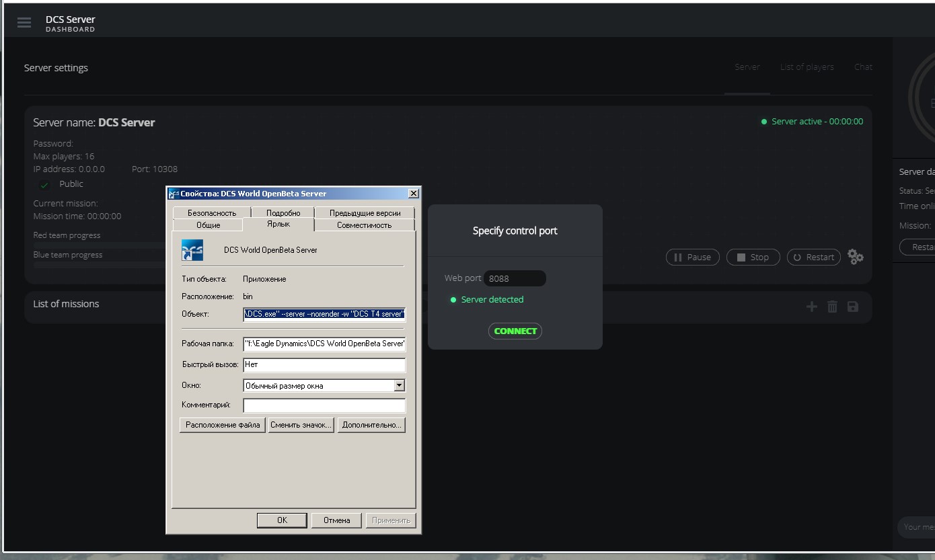Click the 'Specify control port' heading
935x560 pixels.
[515, 231]
